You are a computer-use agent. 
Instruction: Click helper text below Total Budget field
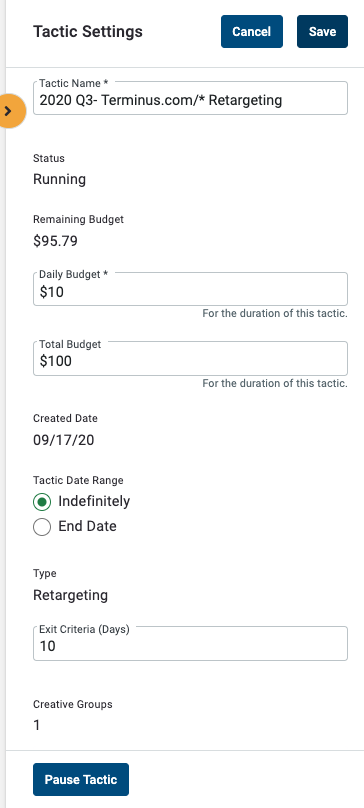tap(275, 383)
